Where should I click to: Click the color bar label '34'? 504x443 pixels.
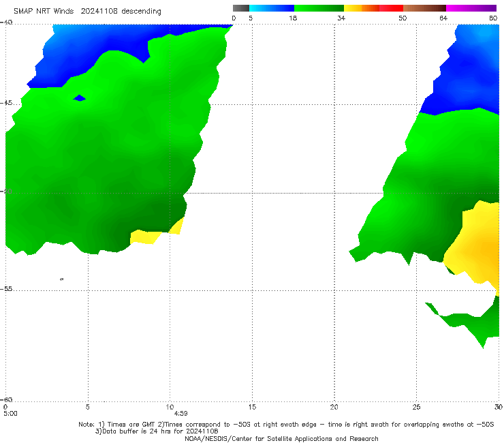[x=341, y=18]
